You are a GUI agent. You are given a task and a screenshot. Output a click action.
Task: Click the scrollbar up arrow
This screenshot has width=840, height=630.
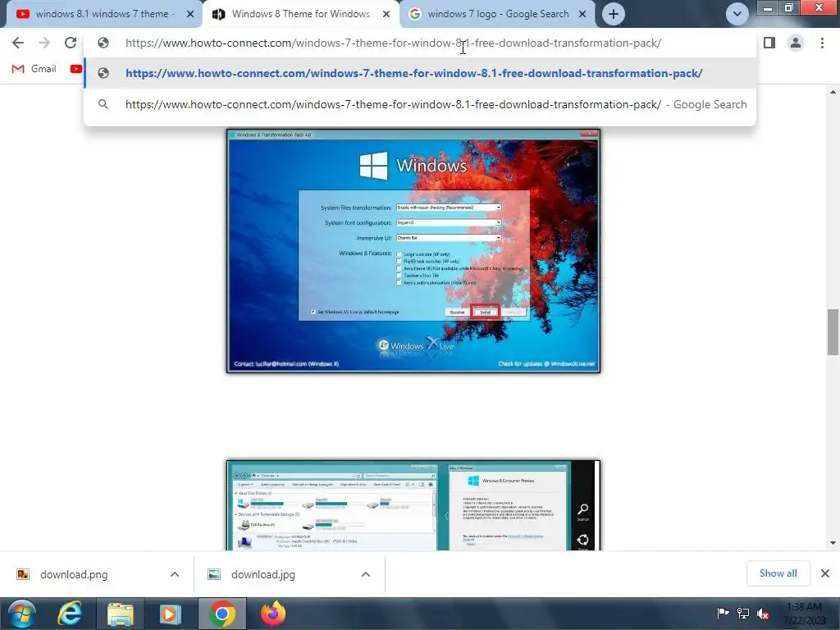click(833, 92)
